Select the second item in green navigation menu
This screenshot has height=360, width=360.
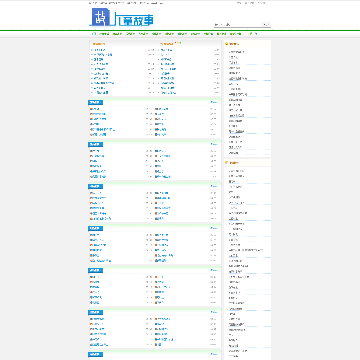(117, 34)
